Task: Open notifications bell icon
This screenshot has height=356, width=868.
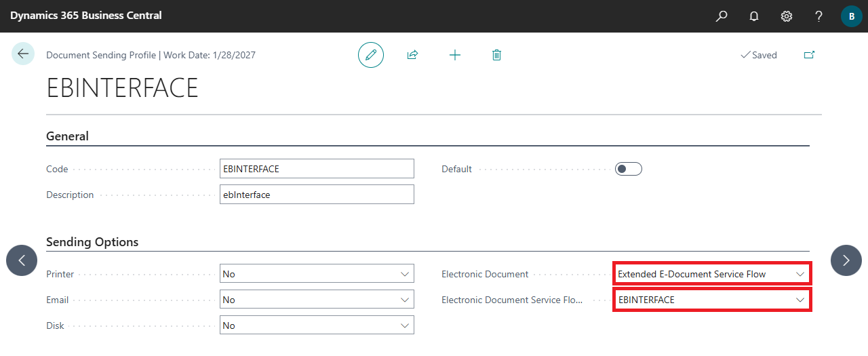Action: (x=754, y=16)
